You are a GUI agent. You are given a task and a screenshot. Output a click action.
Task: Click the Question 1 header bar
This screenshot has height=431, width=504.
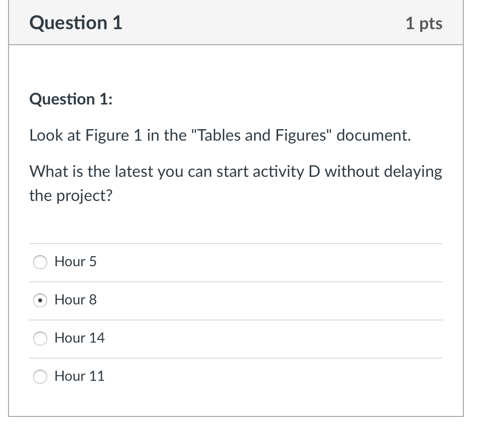pos(236,23)
